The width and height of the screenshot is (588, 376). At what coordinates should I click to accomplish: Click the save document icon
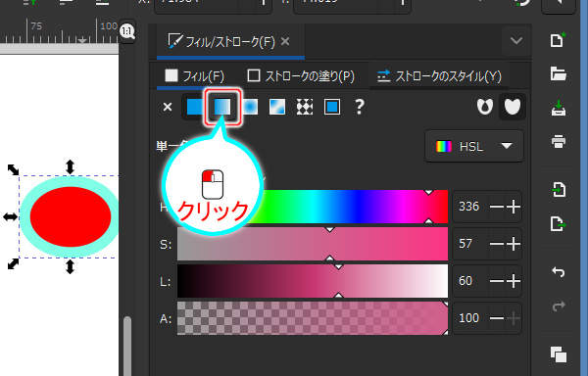pos(558,109)
